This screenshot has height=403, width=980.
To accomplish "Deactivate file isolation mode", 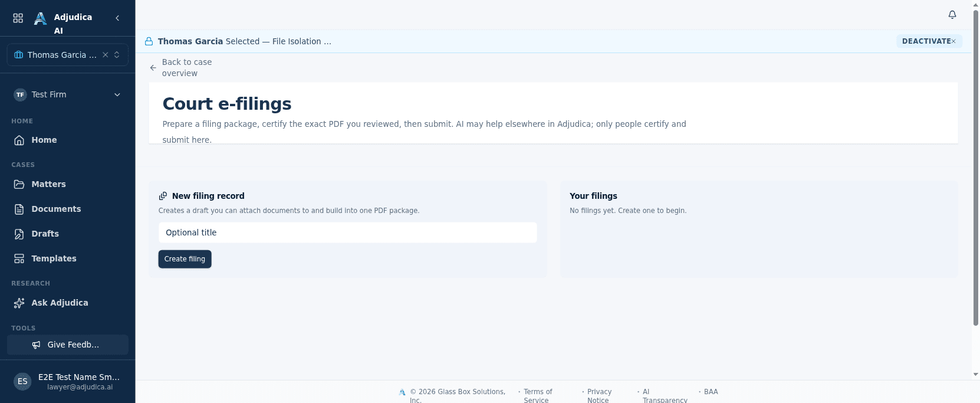I will coord(929,41).
